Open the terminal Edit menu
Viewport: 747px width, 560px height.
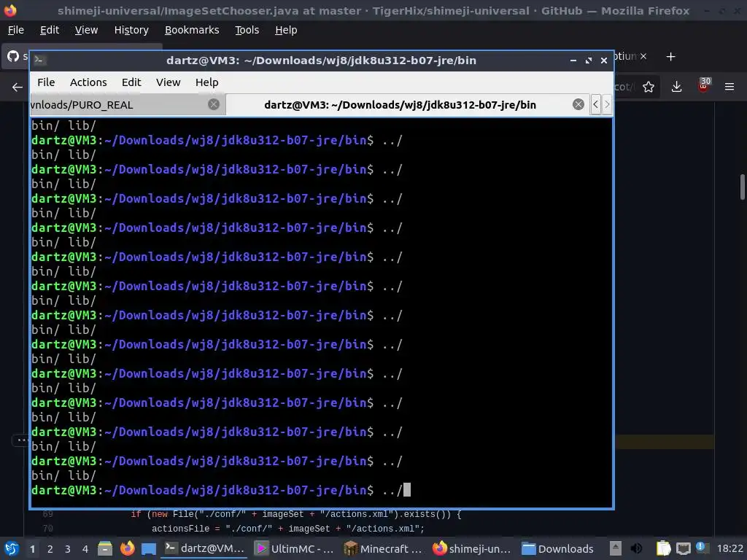click(131, 82)
